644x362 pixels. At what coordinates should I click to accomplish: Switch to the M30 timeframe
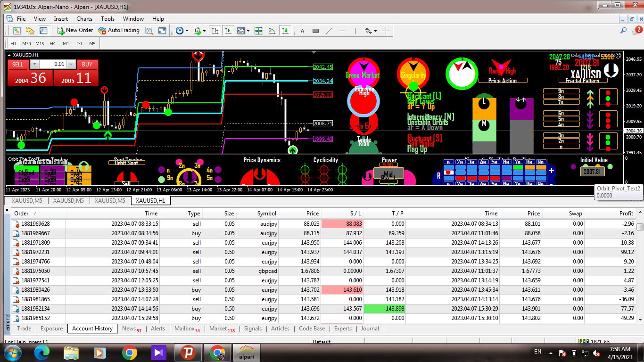click(x=26, y=44)
